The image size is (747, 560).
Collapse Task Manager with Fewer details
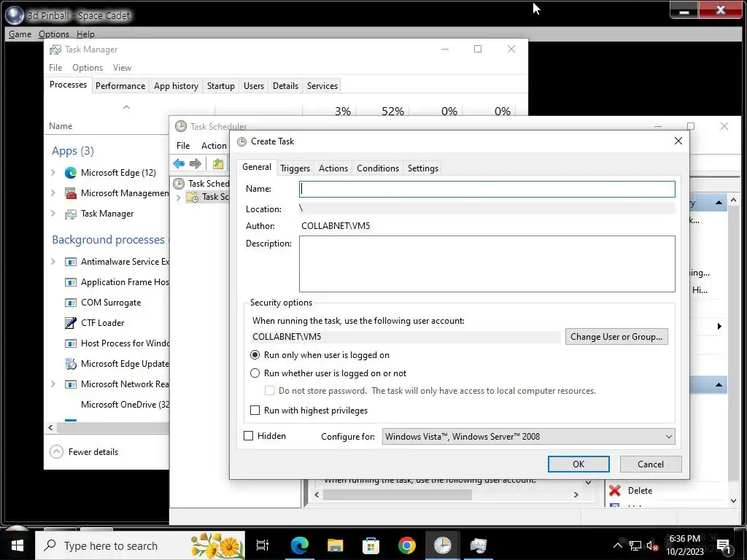point(84,452)
